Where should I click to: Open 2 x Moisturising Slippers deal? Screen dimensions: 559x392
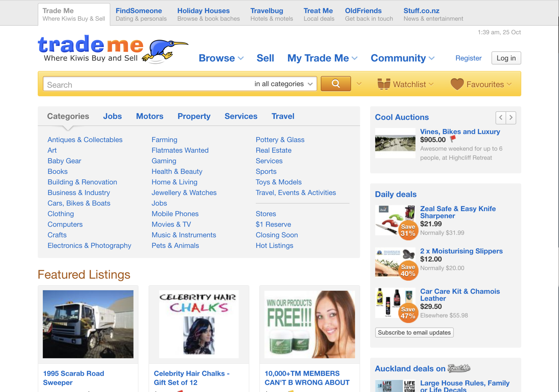click(x=461, y=251)
